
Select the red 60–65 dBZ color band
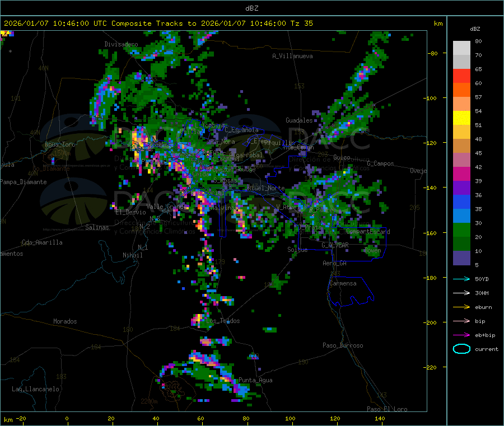tap(461, 76)
